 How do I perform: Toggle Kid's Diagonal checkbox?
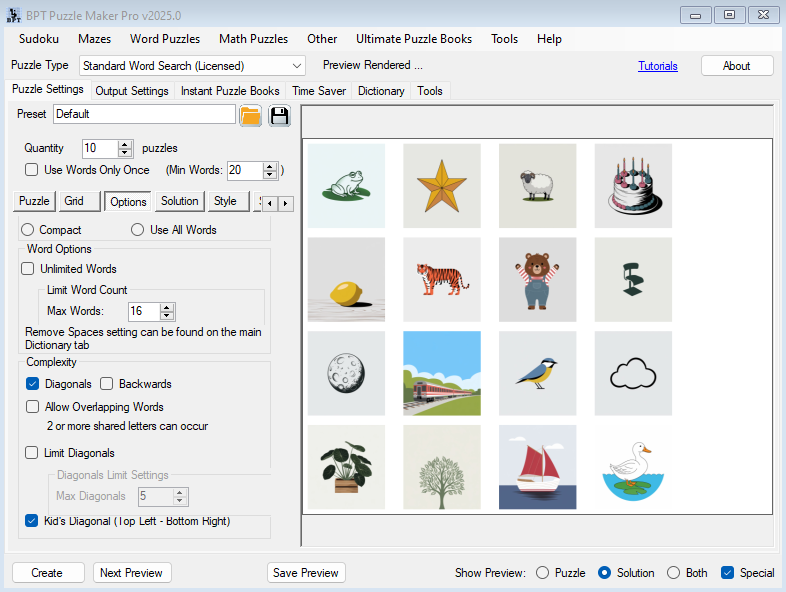[32, 521]
